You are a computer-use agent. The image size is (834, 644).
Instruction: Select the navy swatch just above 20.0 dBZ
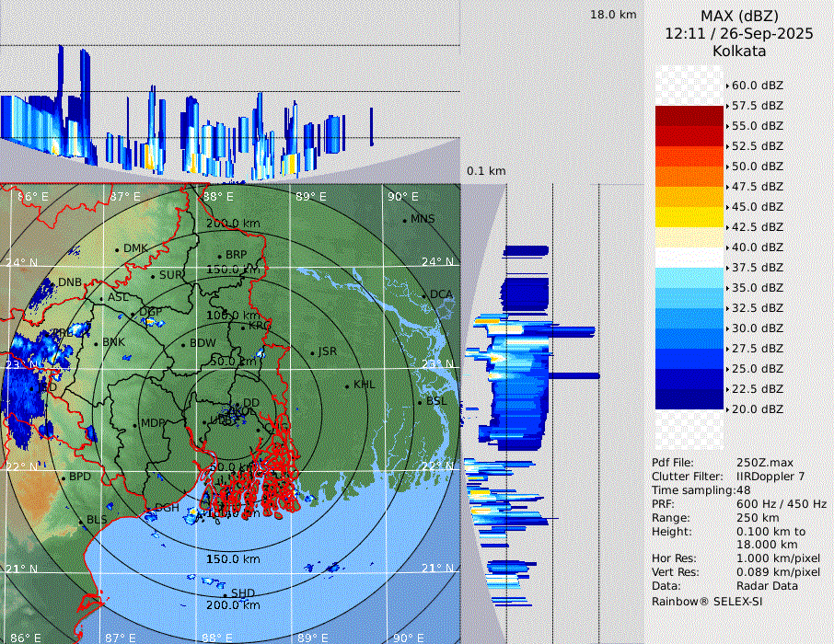tap(689, 398)
